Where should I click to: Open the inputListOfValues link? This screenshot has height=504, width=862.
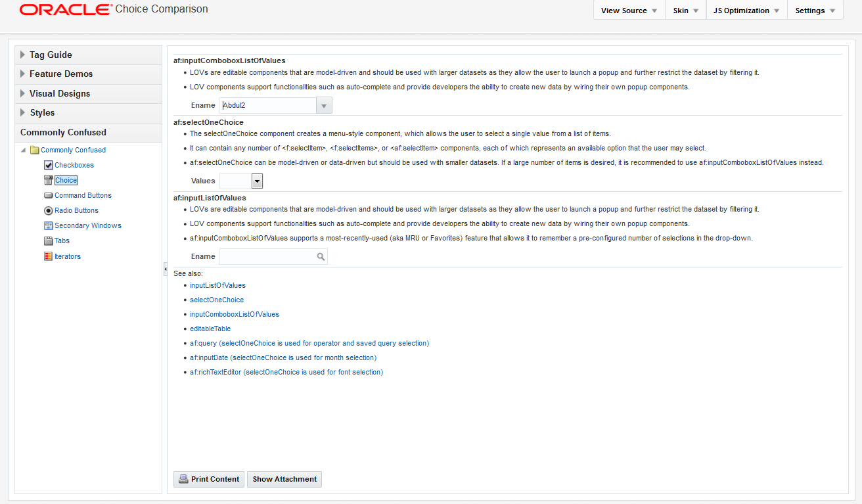tap(217, 285)
